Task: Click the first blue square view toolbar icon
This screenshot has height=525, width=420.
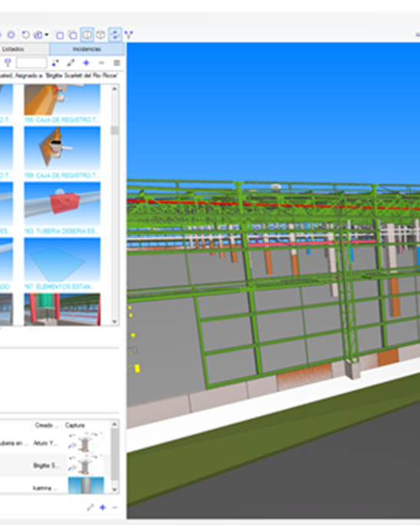Action: 60,35
